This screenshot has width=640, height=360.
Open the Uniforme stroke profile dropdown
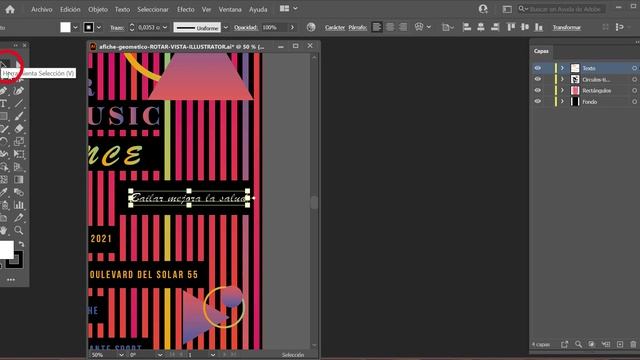pos(226,27)
